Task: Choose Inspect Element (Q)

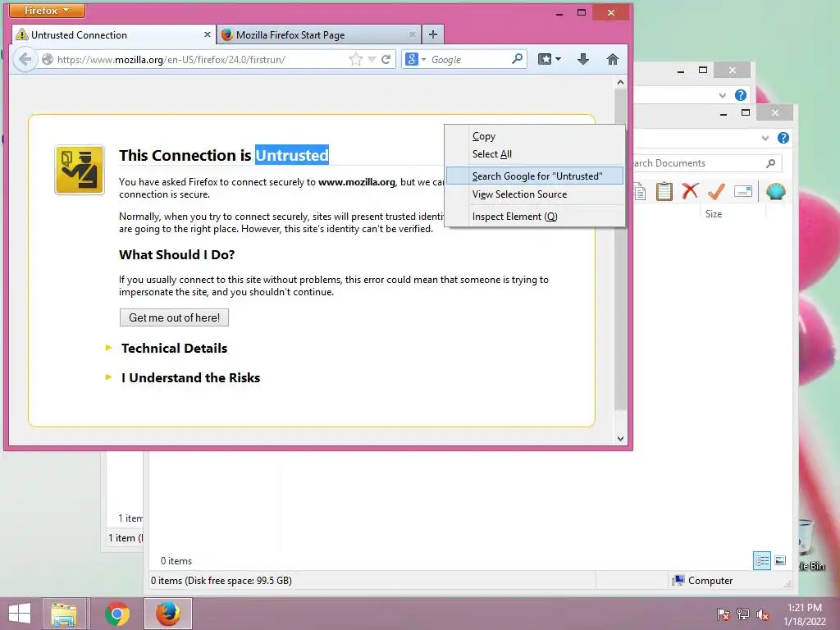Action: (x=535, y=217)
